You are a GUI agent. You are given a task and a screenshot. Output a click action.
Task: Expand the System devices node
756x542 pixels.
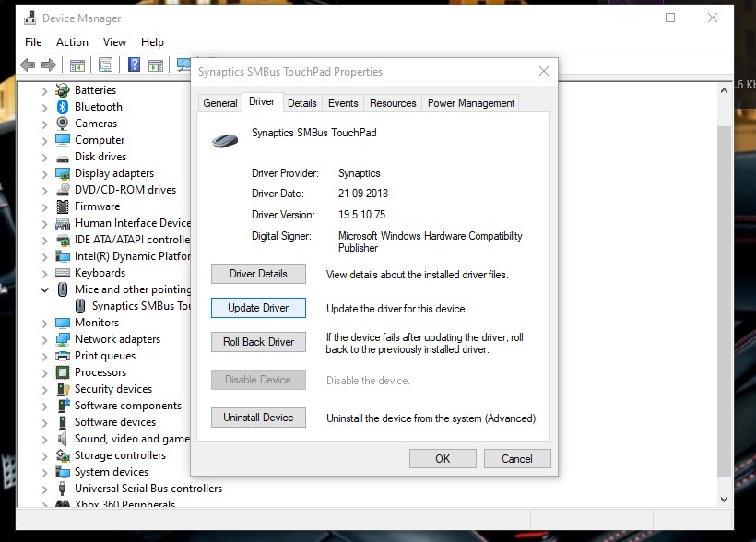click(44, 473)
